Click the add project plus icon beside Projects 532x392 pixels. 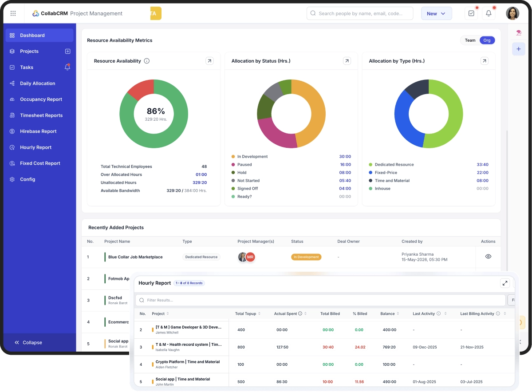click(67, 51)
